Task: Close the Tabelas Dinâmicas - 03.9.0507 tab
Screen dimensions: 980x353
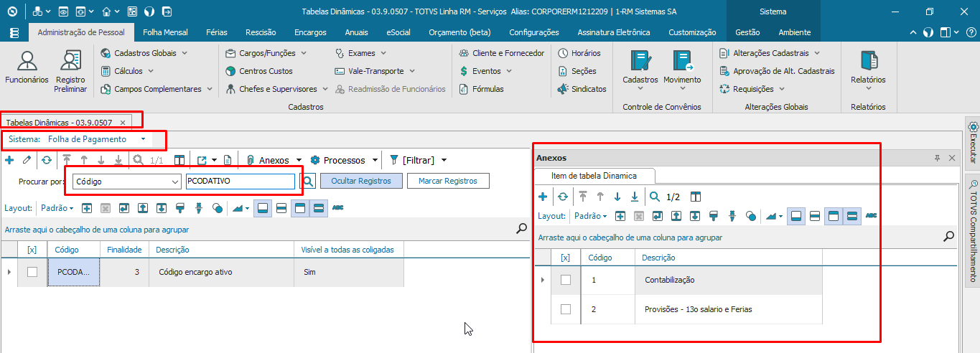Action: coord(123,123)
